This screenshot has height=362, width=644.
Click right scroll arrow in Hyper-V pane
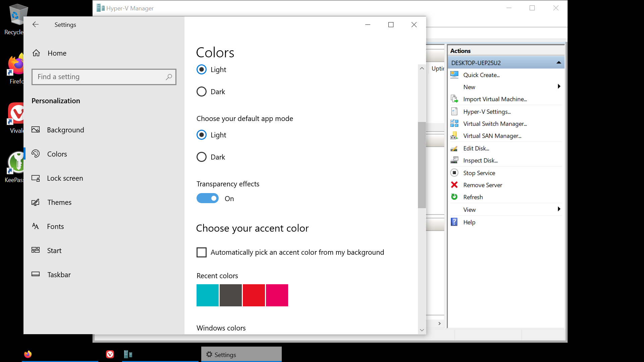(439, 323)
